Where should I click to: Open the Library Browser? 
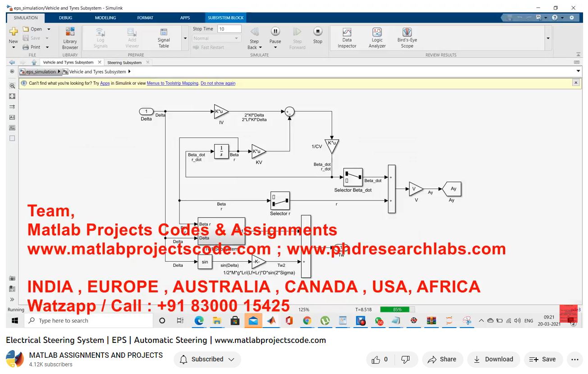pos(70,37)
